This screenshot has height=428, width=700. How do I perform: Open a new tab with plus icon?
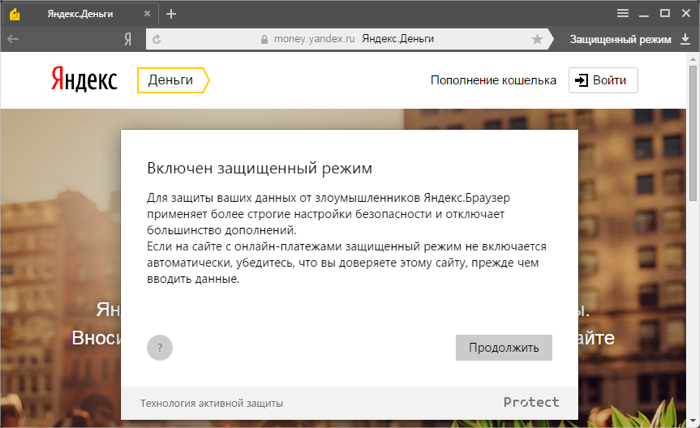tap(171, 14)
